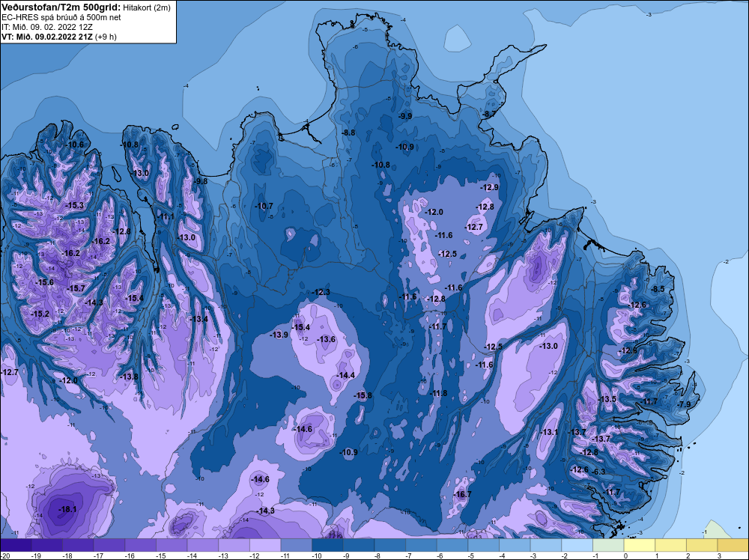Click the -11.1 temperature reading
The image size is (749, 560).
[166, 217]
